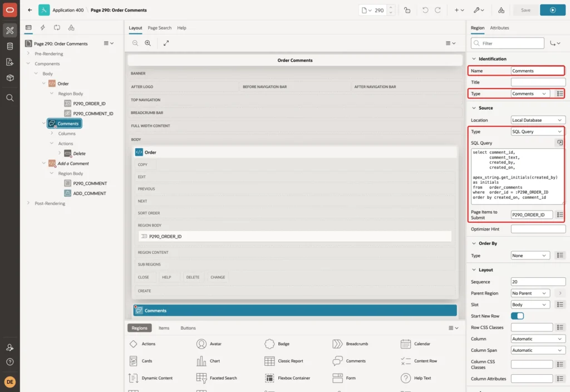The height and width of the screenshot is (392, 570).
Task: Open quick pick list beside region Type
Action: [560, 94]
